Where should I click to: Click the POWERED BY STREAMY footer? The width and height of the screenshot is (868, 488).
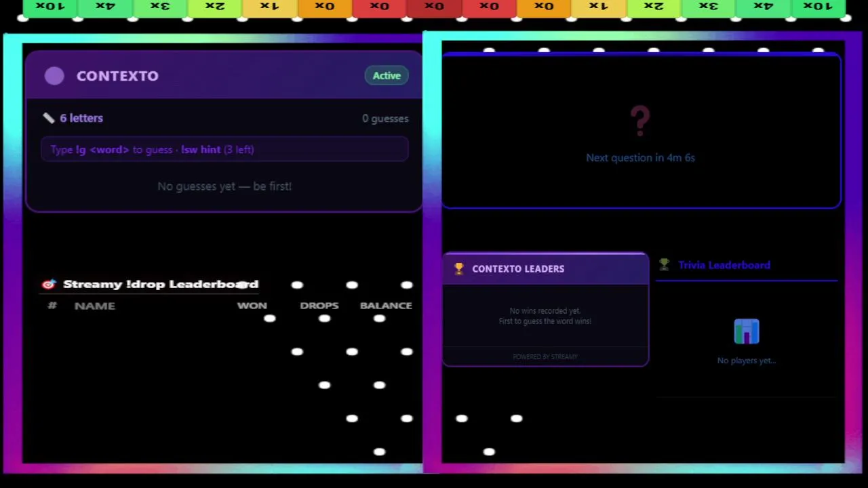click(545, 357)
